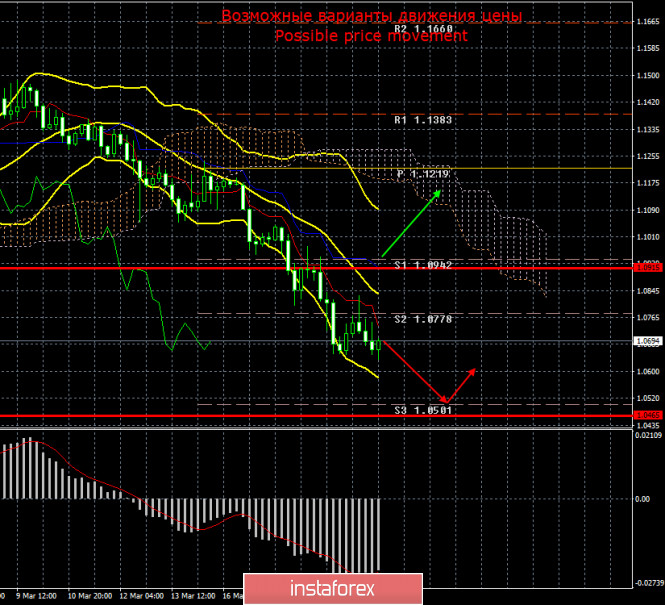Click the red downward arrow toward S3
This screenshot has height=605, width=665.
(x=414, y=371)
